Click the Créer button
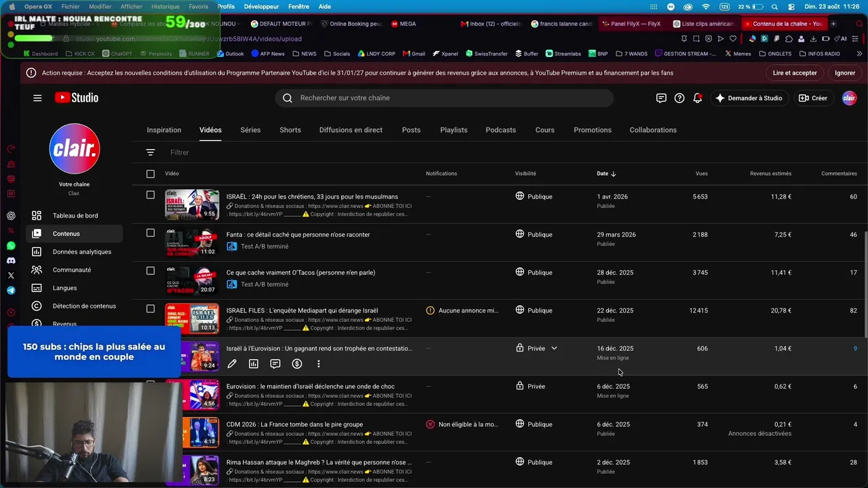The height and width of the screenshot is (488, 868). coord(813,98)
